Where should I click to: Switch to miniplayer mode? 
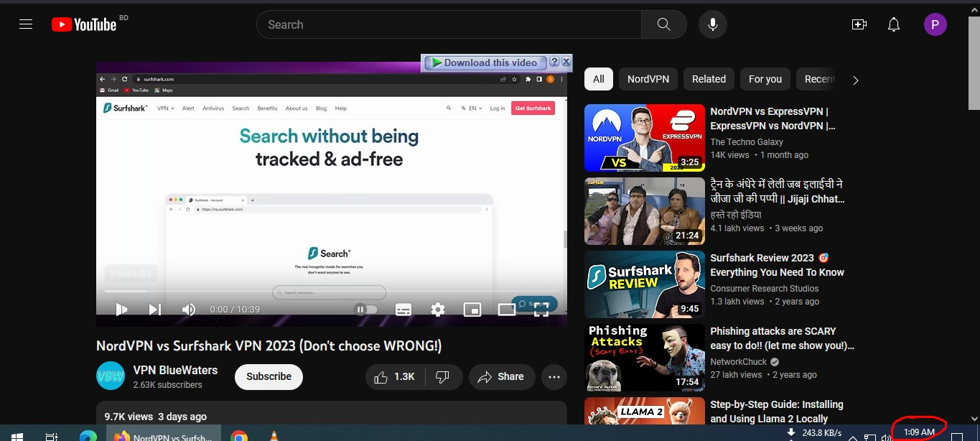point(472,310)
